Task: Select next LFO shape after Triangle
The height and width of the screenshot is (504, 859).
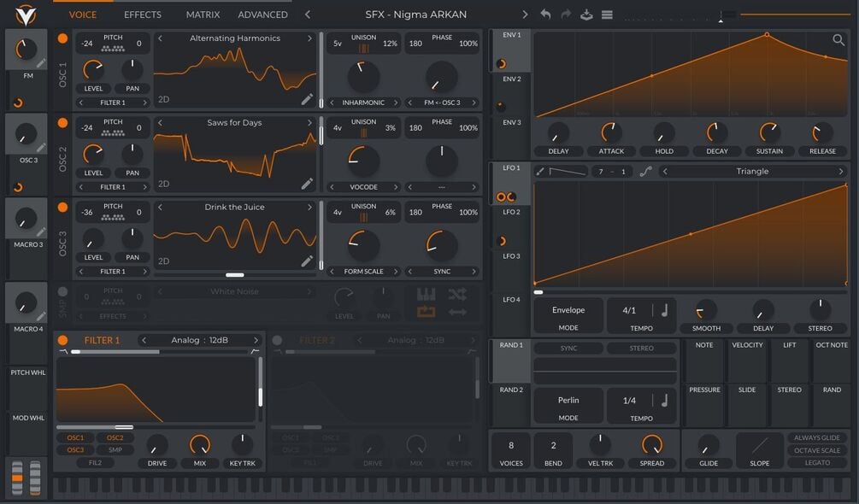Action: tap(841, 172)
